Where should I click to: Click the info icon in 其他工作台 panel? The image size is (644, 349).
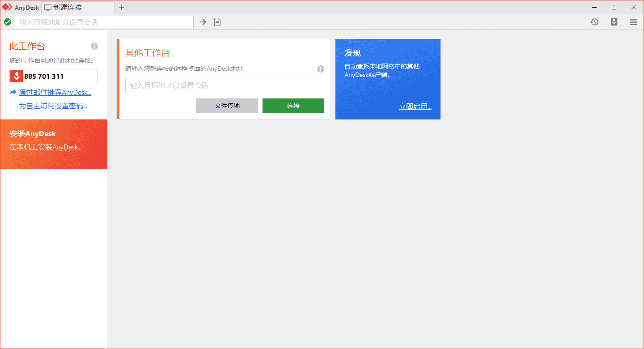[320, 69]
